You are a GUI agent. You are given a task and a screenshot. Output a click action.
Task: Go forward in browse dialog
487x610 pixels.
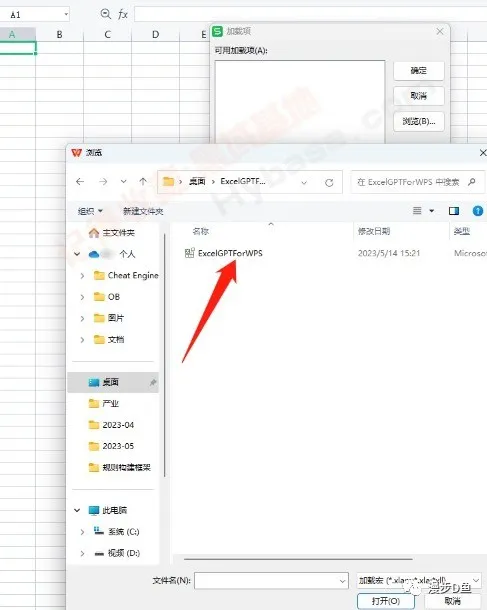click(x=103, y=182)
